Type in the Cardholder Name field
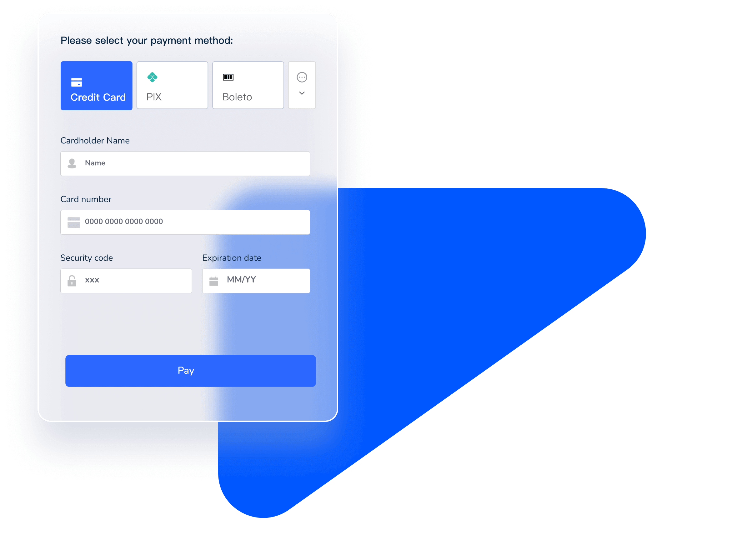Screen dimensions: 742x560 (185, 163)
